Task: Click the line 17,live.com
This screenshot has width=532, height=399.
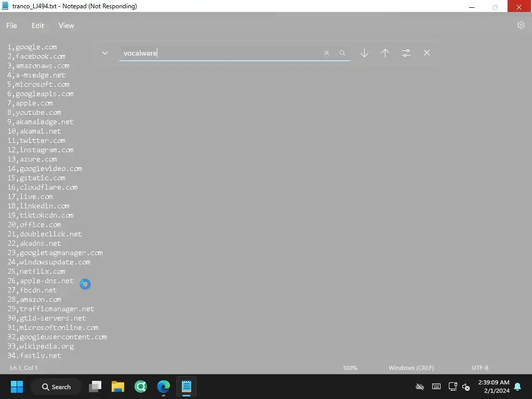Action: (30, 197)
